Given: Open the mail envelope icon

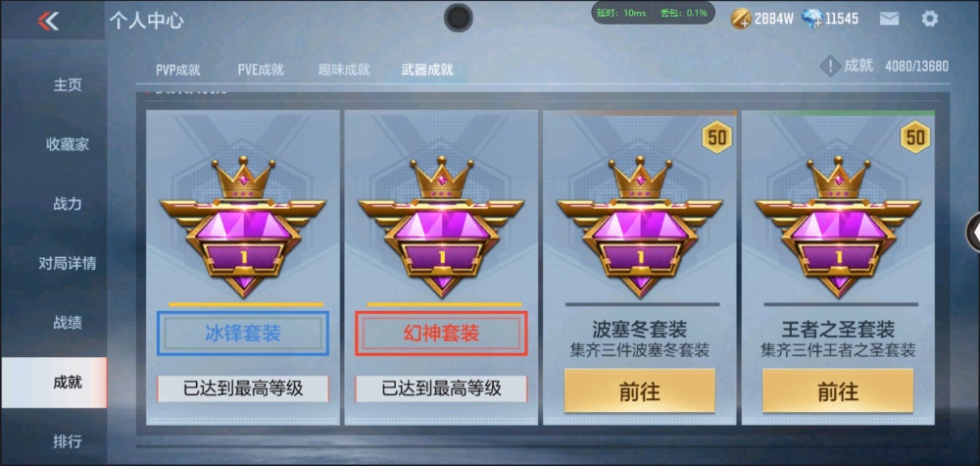Looking at the screenshot, I should [889, 19].
